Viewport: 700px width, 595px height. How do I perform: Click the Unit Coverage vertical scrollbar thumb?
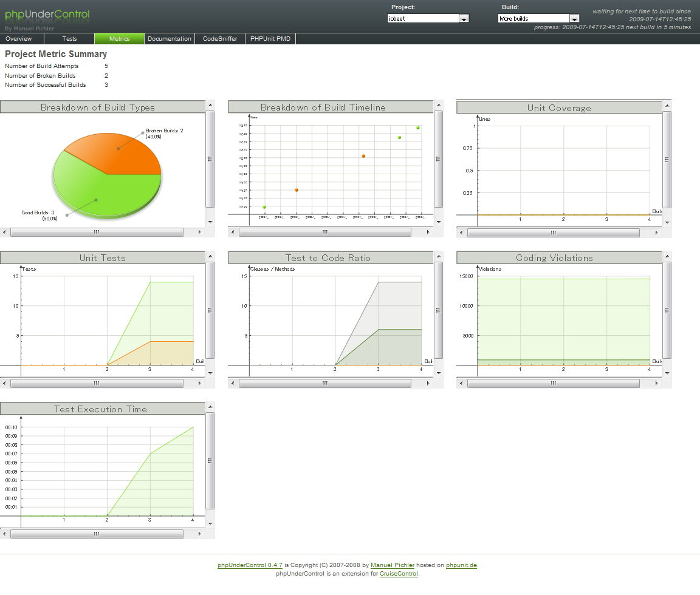coord(667,160)
